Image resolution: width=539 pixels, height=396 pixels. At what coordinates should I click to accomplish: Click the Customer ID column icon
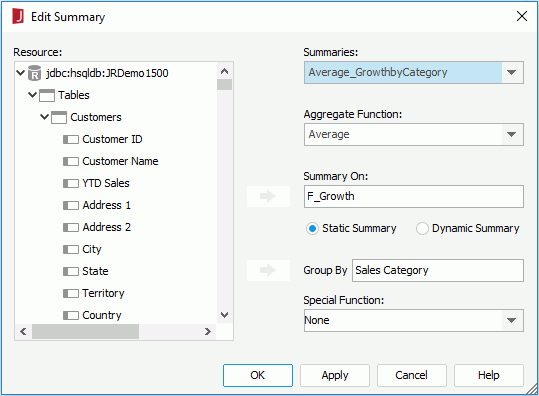tap(71, 140)
